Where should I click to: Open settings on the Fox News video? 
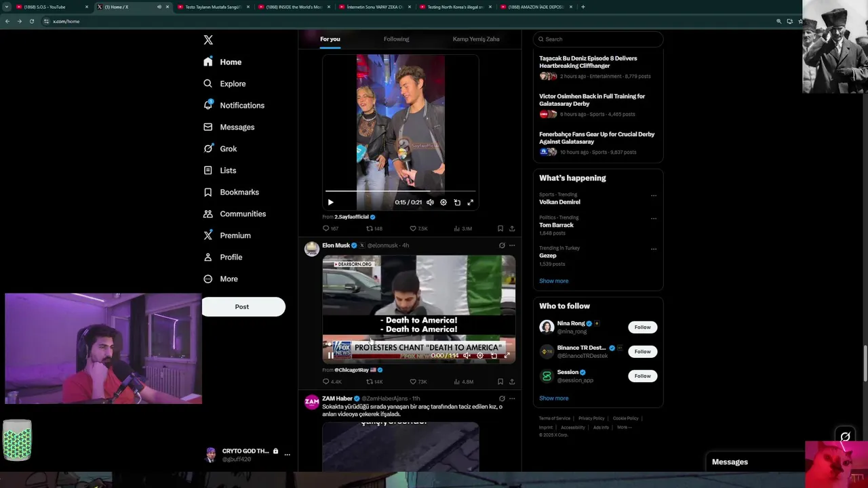(480, 355)
